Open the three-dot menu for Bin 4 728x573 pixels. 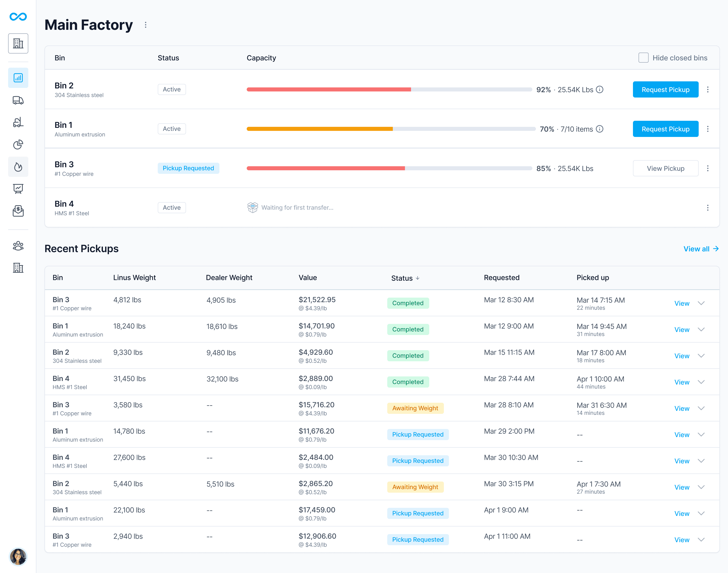tap(708, 208)
